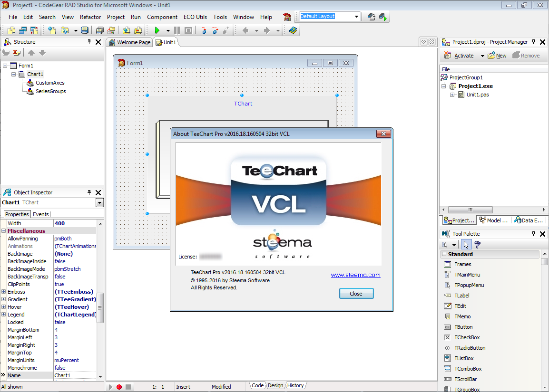Click the Forward navigation arrow icon
Screen dimensions: 549x392
pyautogui.click(x=267, y=30)
